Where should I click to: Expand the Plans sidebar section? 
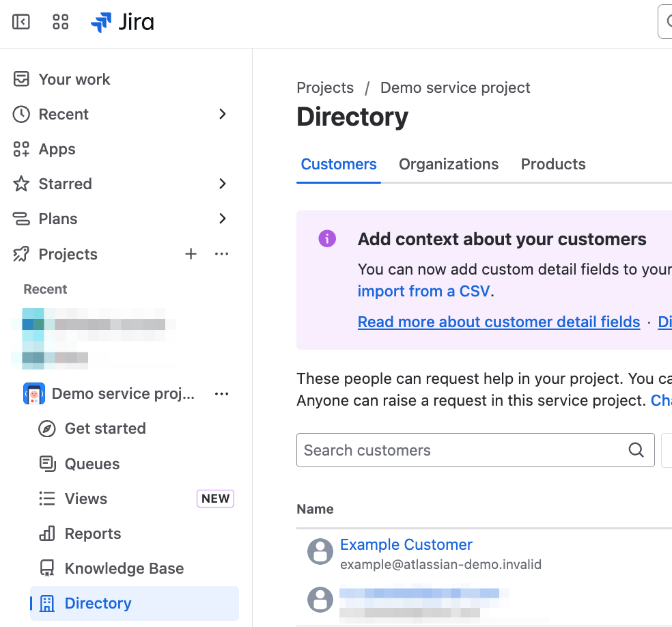coord(222,219)
